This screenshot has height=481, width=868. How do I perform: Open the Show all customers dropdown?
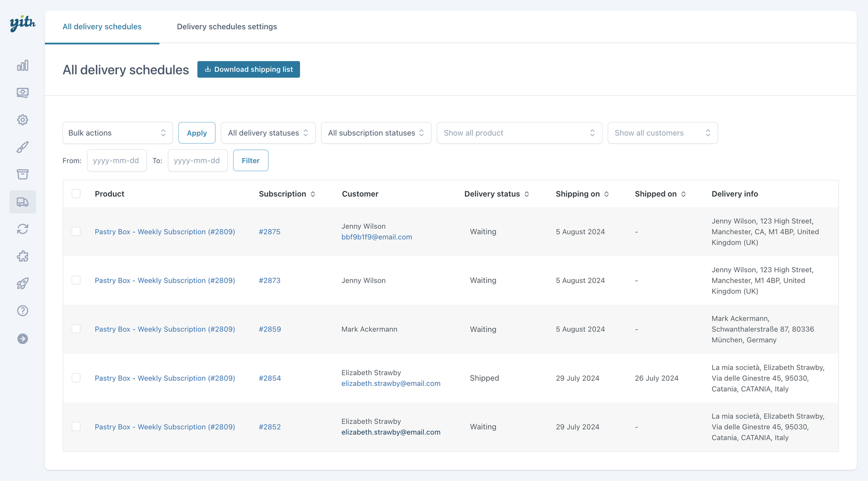[x=662, y=133]
